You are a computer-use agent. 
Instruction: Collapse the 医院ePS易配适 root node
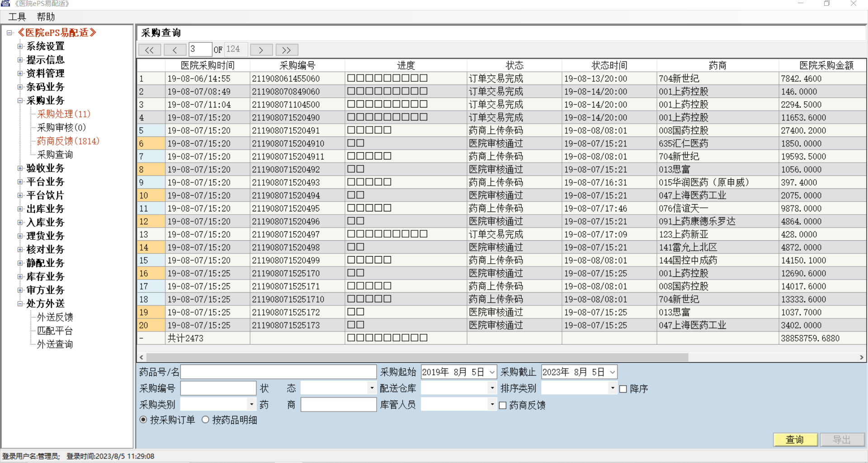pyautogui.click(x=9, y=33)
